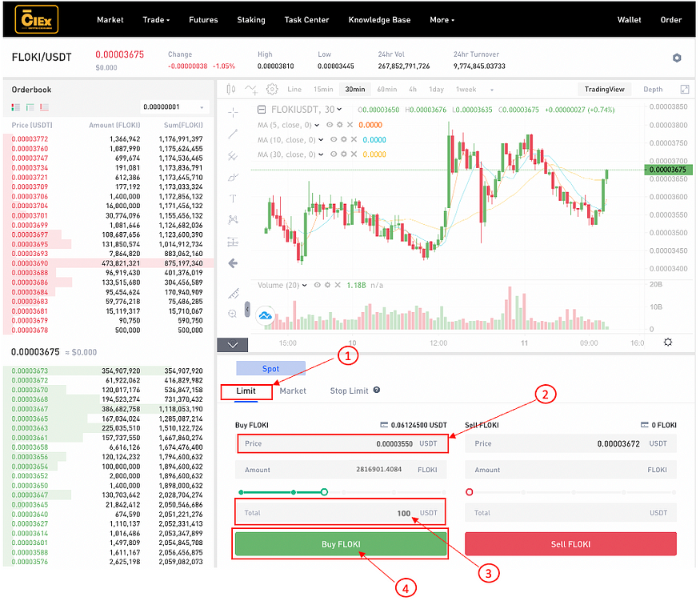Click buy amount slider handle
The height and width of the screenshot is (601, 700).
point(324,492)
